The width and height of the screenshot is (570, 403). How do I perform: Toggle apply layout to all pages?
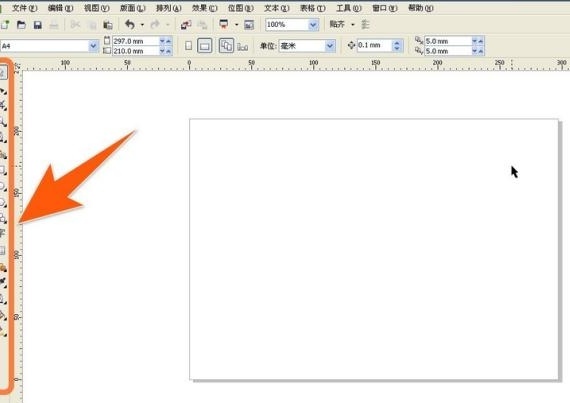[226, 46]
